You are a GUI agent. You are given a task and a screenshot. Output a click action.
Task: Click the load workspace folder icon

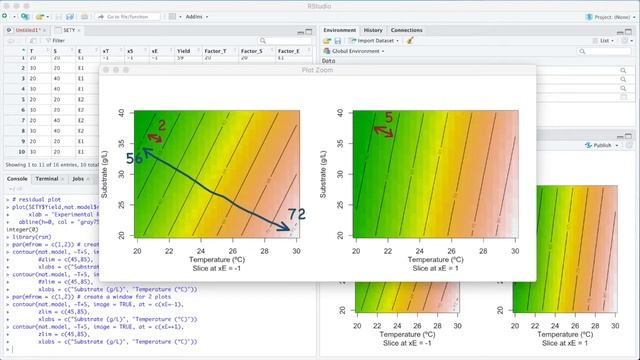[x=327, y=40]
